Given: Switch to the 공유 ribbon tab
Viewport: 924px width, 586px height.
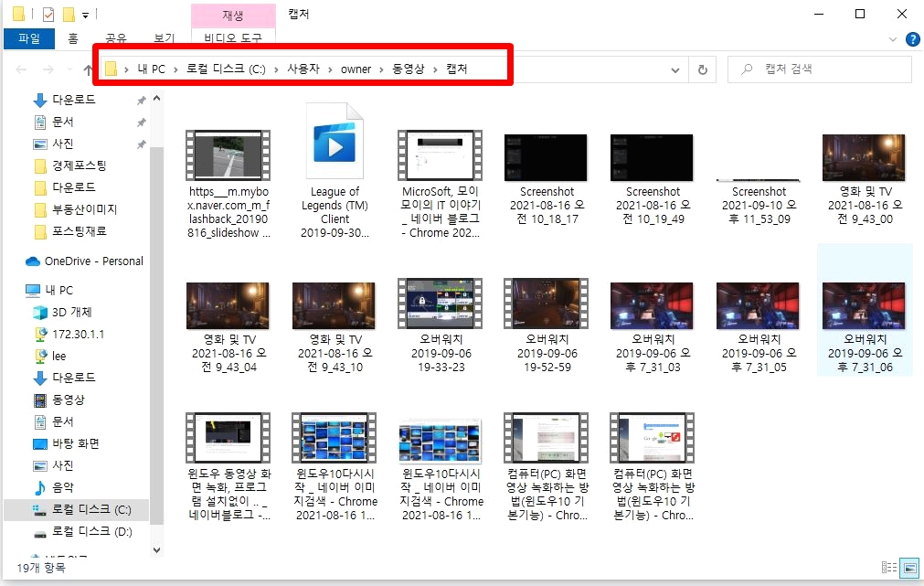Looking at the screenshot, I should 115,38.
